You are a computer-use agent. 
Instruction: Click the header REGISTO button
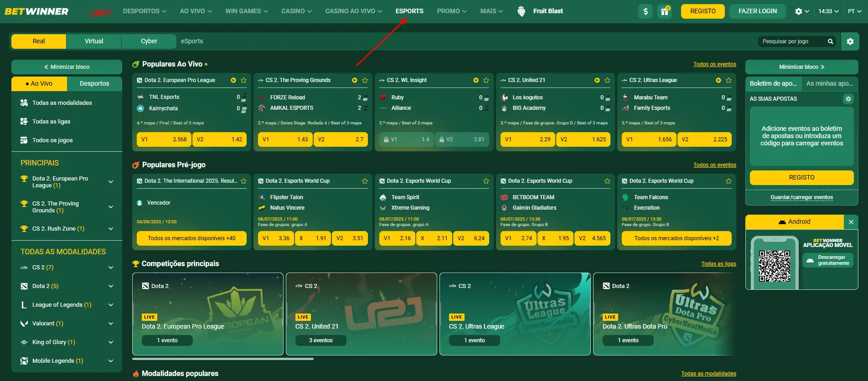pos(703,11)
